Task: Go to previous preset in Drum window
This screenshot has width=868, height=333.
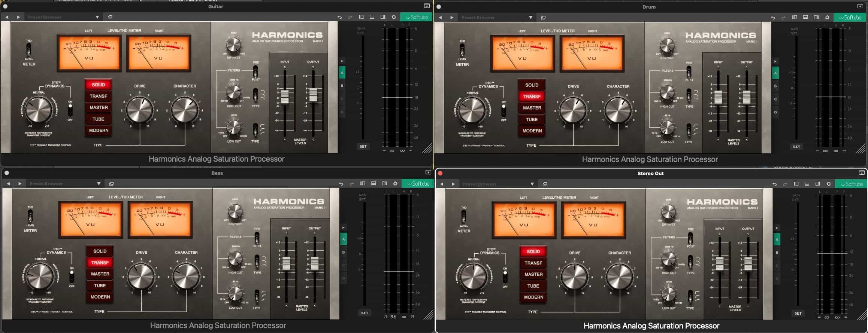Action: point(440,18)
